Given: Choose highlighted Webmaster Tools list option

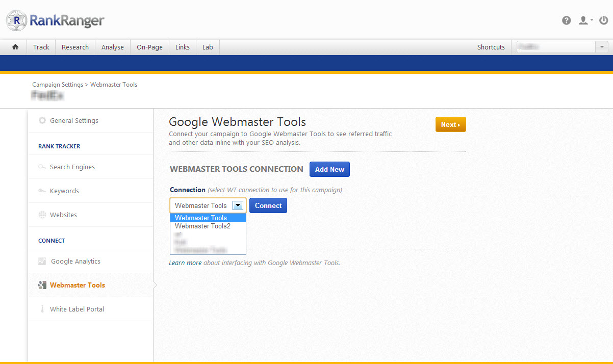Looking at the screenshot, I should click(201, 218).
